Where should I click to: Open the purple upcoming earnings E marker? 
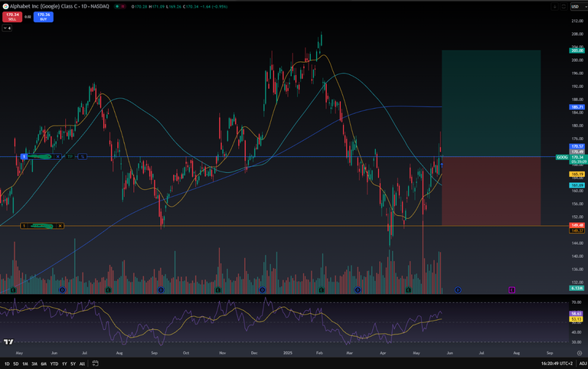coord(512,290)
